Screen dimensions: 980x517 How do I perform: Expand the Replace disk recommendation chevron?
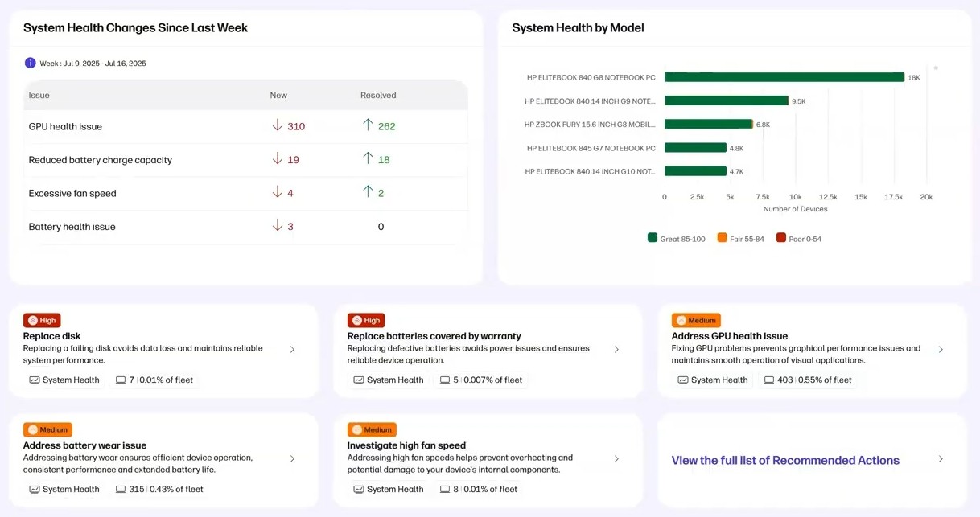[292, 350]
